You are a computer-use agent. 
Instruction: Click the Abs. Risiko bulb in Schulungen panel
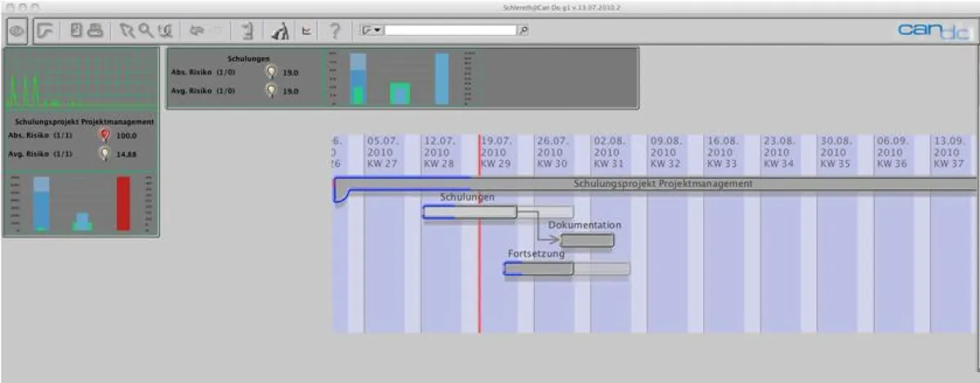(x=271, y=72)
